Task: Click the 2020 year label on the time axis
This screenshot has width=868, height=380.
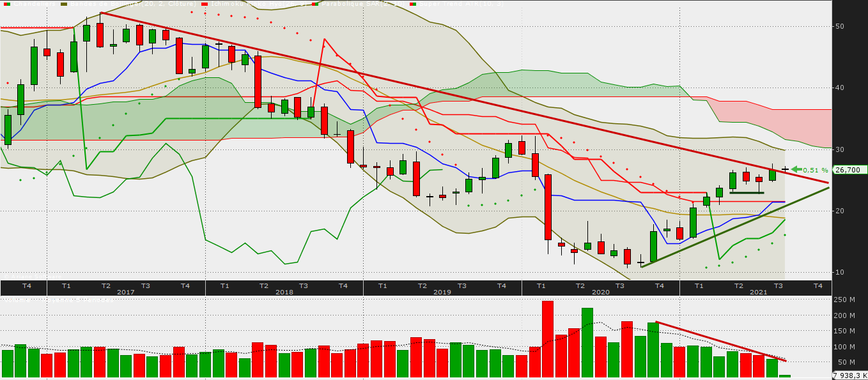Action: pyautogui.click(x=601, y=292)
